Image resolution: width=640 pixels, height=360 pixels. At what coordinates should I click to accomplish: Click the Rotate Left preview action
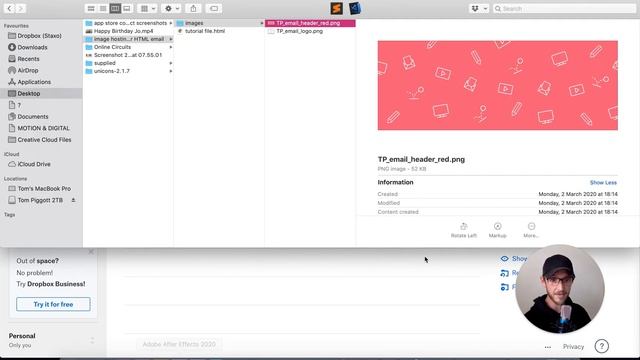click(464, 230)
